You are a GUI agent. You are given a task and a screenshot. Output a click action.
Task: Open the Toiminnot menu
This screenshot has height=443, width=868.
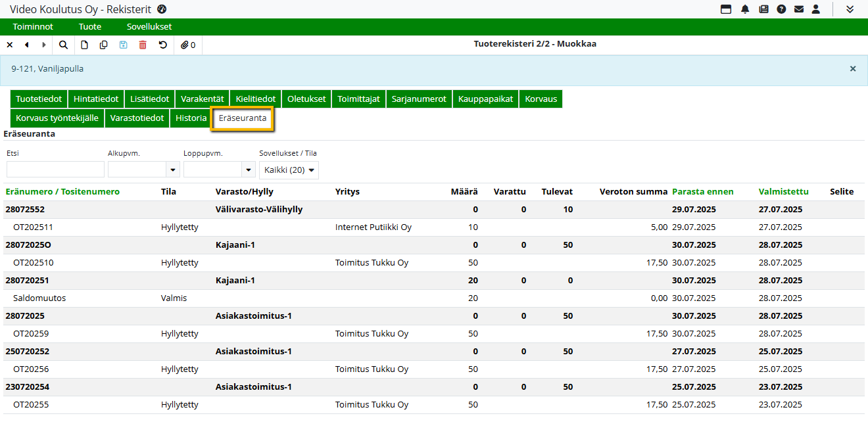click(x=33, y=27)
